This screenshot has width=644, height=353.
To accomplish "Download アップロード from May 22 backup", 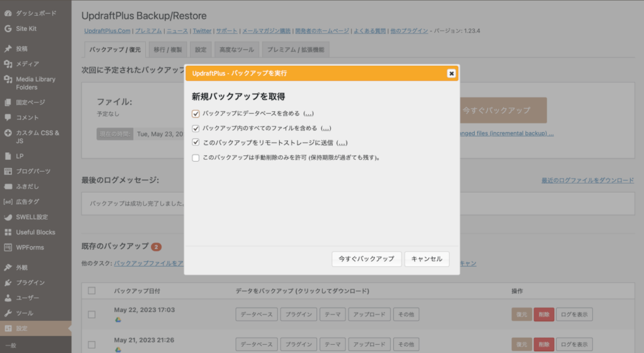I will [369, 315].
